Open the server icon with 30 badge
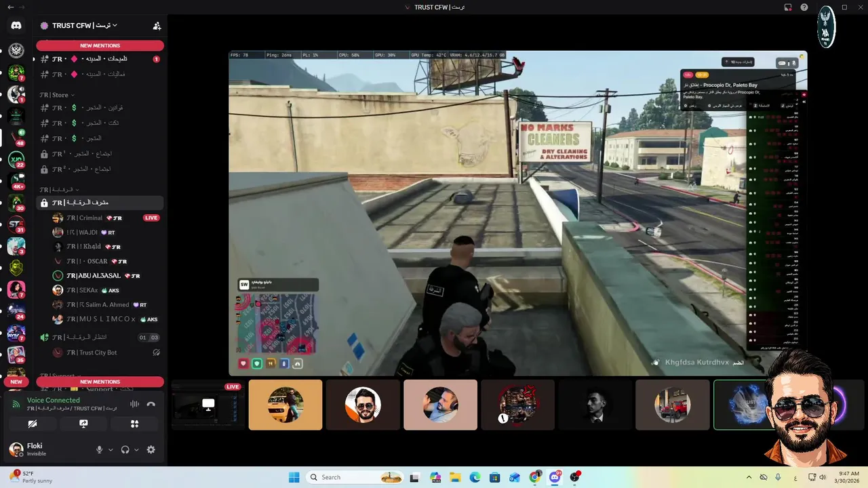This screenshot has height=488, width=868. coord(16,203)
